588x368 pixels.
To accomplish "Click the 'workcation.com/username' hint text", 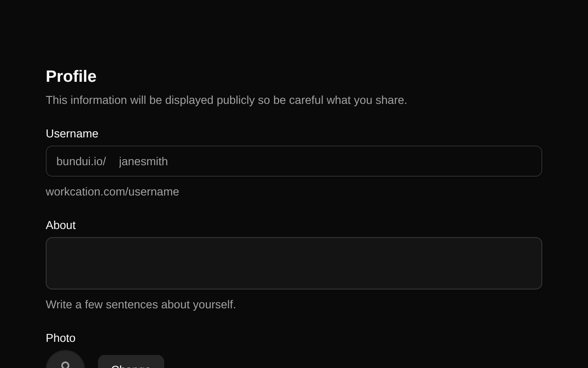I will tap(112, 192).
